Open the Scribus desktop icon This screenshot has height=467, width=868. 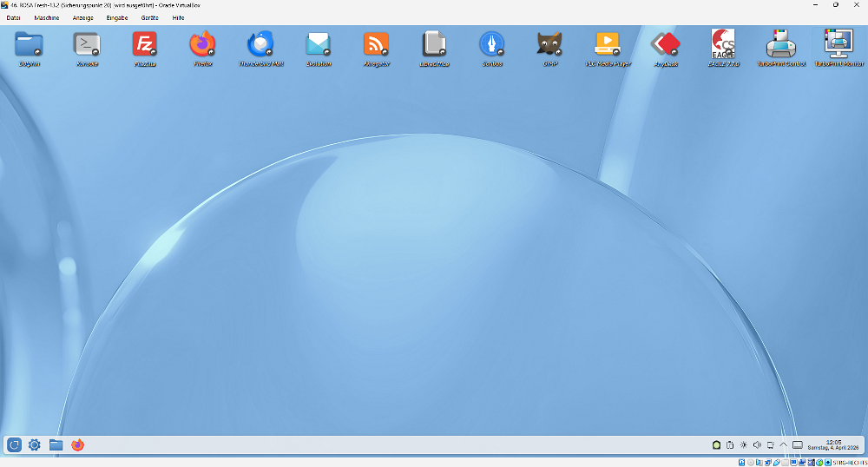492,44
